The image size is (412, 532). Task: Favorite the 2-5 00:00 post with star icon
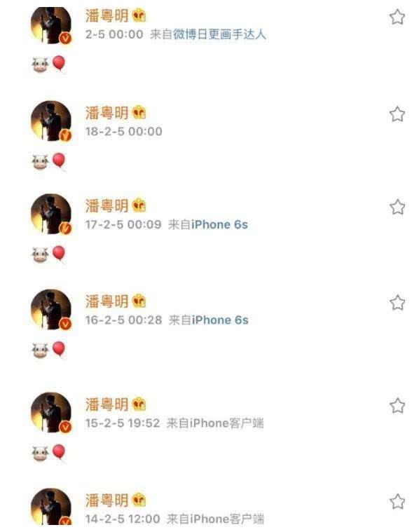tap(397, 17)
